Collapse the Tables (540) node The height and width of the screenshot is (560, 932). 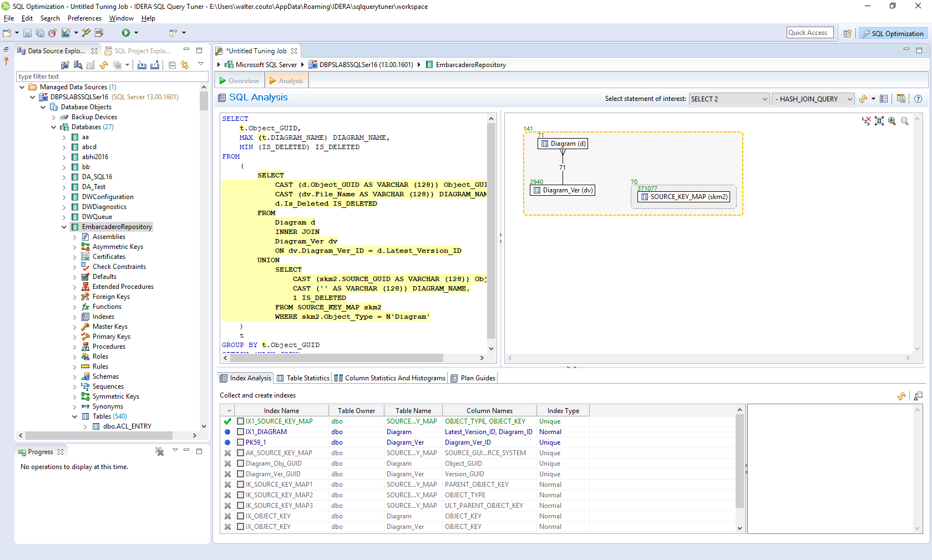point(74,416)
